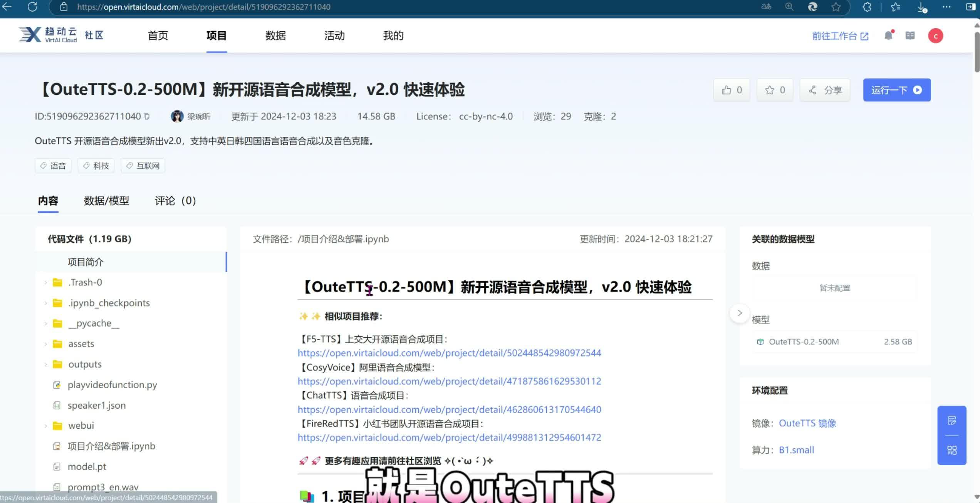Open the documentation book icon in the header
This screenshot has height=503, width=980.
[x=910, y=35]
